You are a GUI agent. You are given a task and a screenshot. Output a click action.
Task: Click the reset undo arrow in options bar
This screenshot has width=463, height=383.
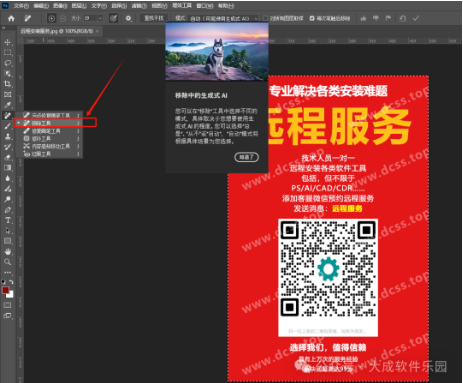[403, 18]
